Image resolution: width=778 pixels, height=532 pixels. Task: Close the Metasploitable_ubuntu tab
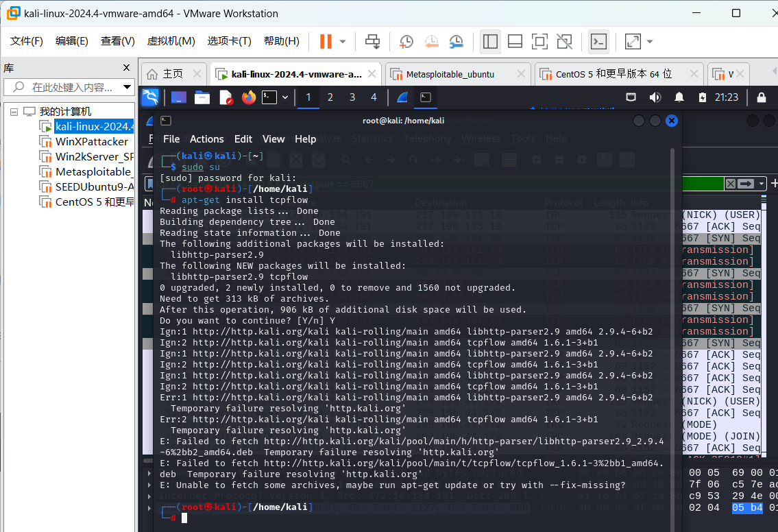pyautogui.click(x=521, y=74)
